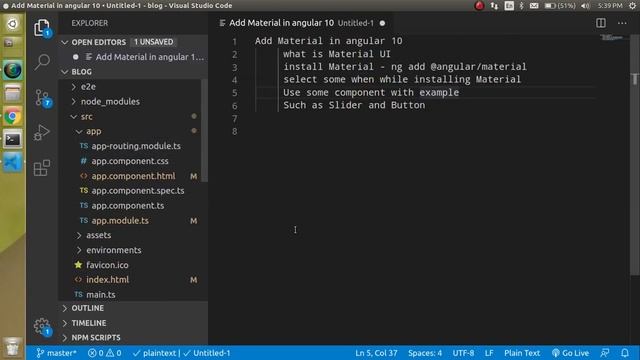The height and width of the screenshot is (360, 640).
Task: Click Ln 5, Col 37 cursor position
Action: coord(376,353)
